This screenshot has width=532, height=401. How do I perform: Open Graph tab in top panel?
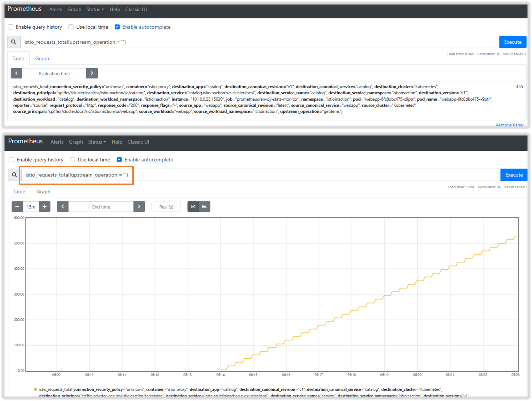tap(42, 58)
